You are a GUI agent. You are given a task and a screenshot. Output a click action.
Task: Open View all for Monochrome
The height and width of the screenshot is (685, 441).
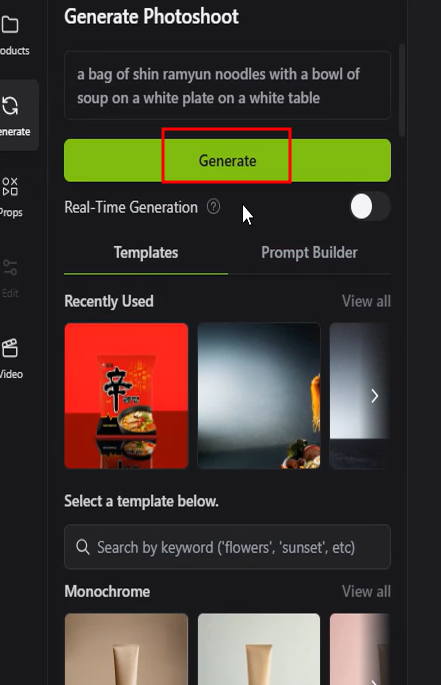point(366,592)
